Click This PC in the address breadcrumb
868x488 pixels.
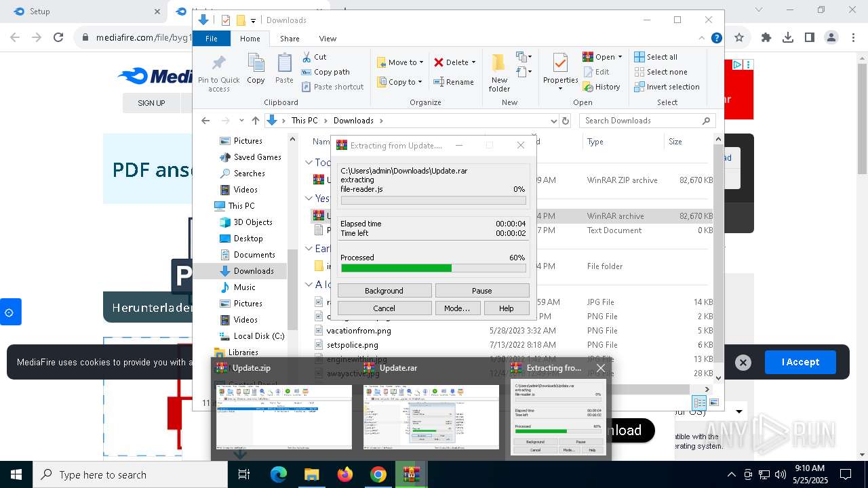pos(304,121)
